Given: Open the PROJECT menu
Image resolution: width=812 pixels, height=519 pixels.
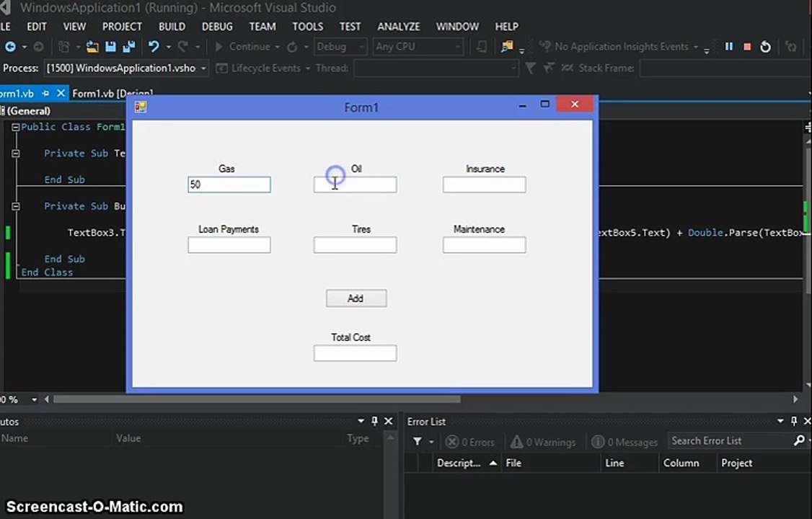Looking at the screenshot, I should pyautogui.click(x=122, y=27).
